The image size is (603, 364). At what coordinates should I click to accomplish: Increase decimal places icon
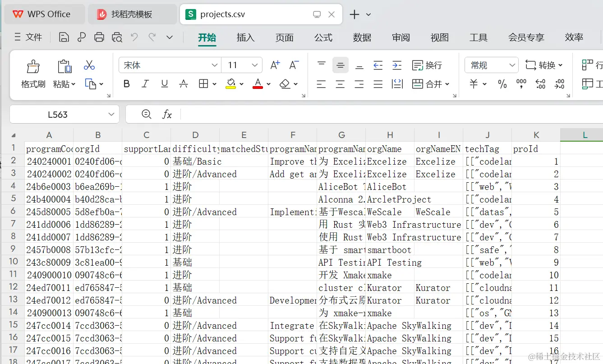[540, 84]
